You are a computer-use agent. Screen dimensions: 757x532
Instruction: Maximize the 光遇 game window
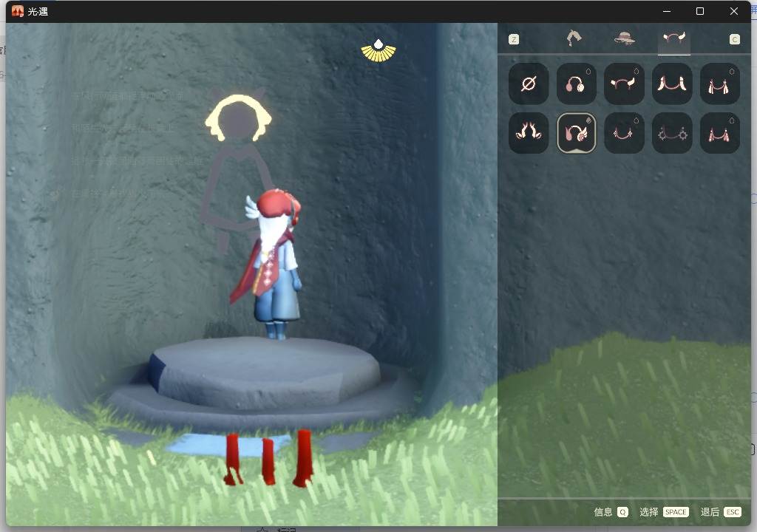(x=699, y=11)
